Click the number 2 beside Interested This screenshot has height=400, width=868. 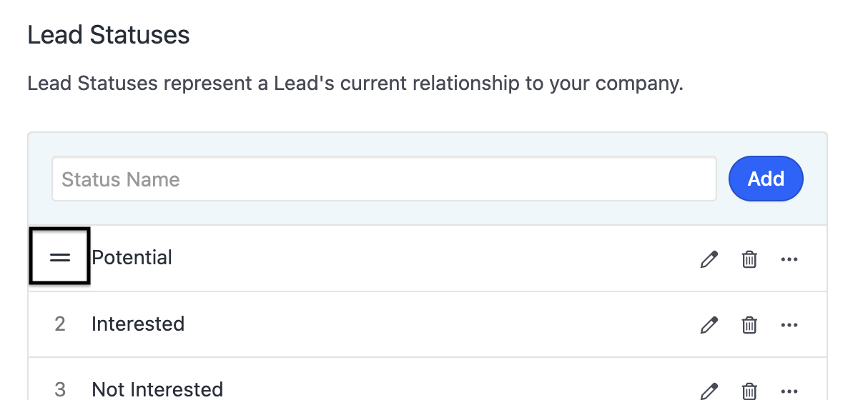click(60, 324)
